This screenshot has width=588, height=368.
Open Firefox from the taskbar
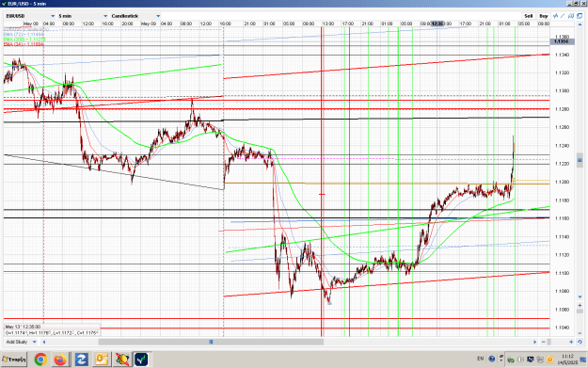tap(60, 359)
